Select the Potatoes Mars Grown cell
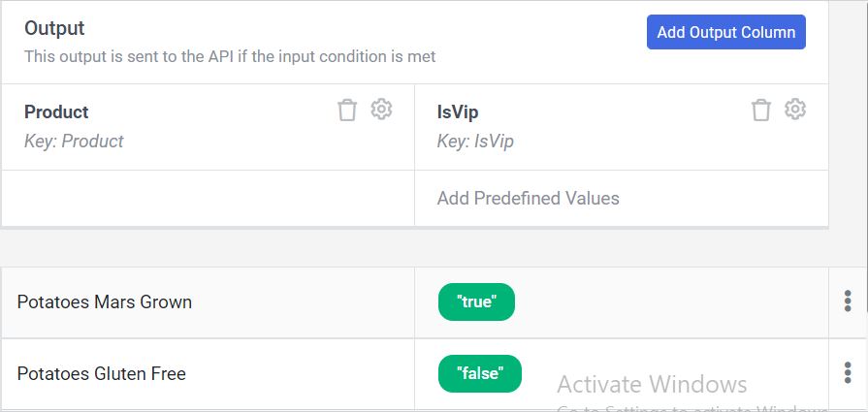The image size is (868, 412). [105, 301]
